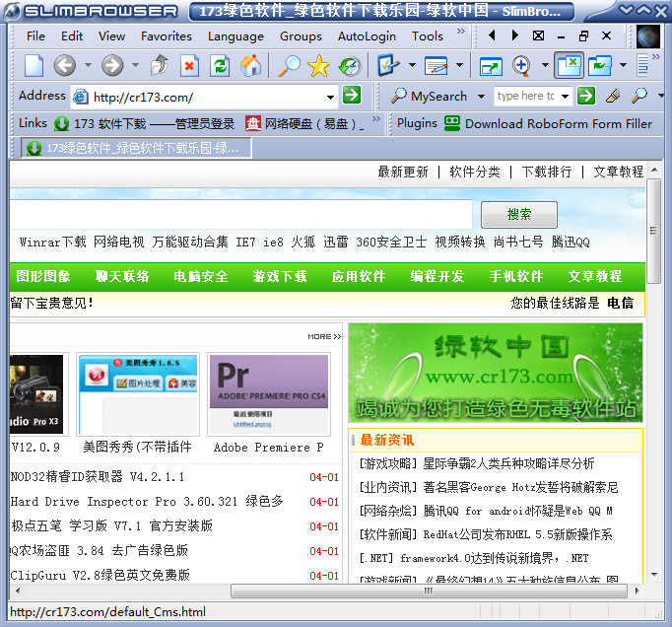
Task: Click find-in-page magnifier icon at far right
Action: 639,96
